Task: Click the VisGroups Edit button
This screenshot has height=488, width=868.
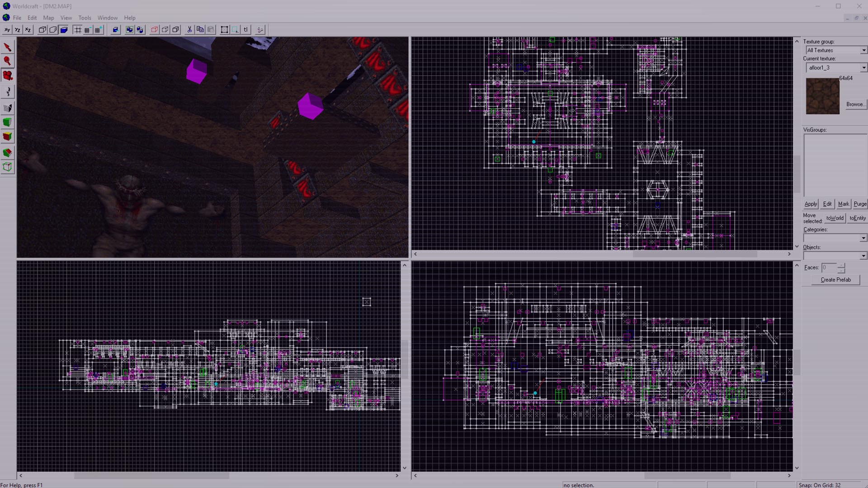Action: (827, 204)
